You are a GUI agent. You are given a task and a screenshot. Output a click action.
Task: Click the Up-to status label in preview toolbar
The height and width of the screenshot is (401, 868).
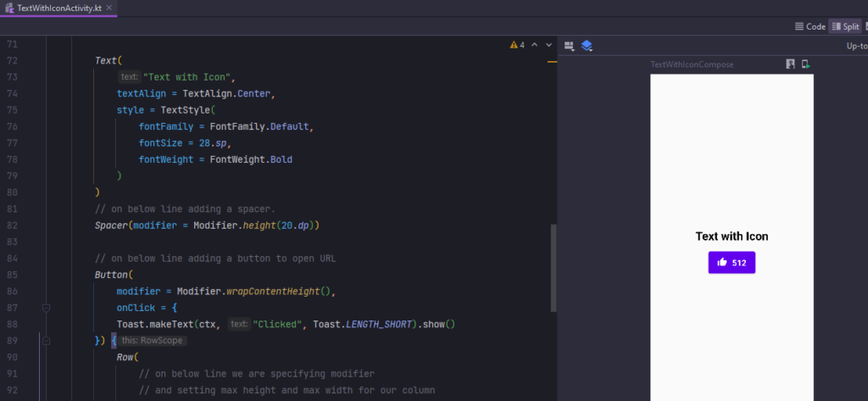(857, 46)
